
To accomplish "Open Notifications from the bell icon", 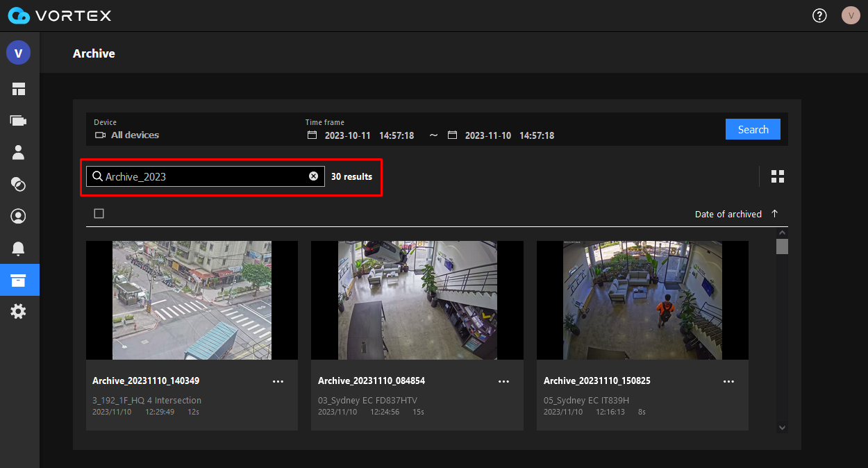I will [x=18, y=248].
